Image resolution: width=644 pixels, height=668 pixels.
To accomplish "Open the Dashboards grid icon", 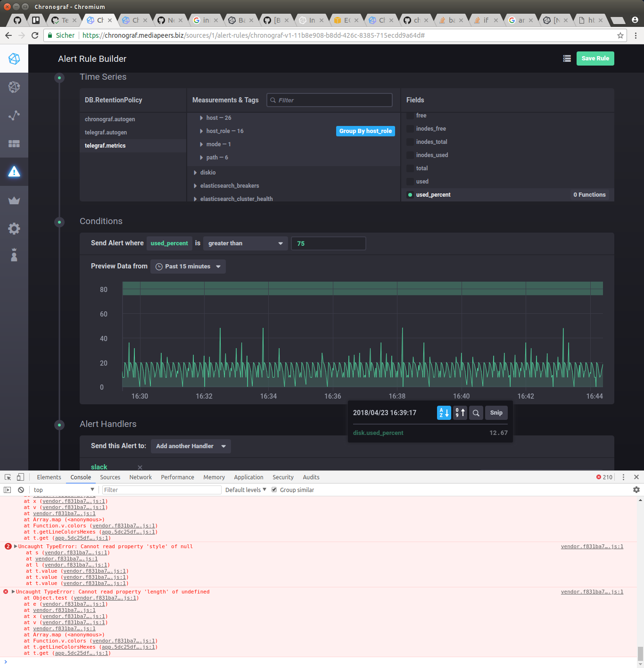I will point(14,143).
